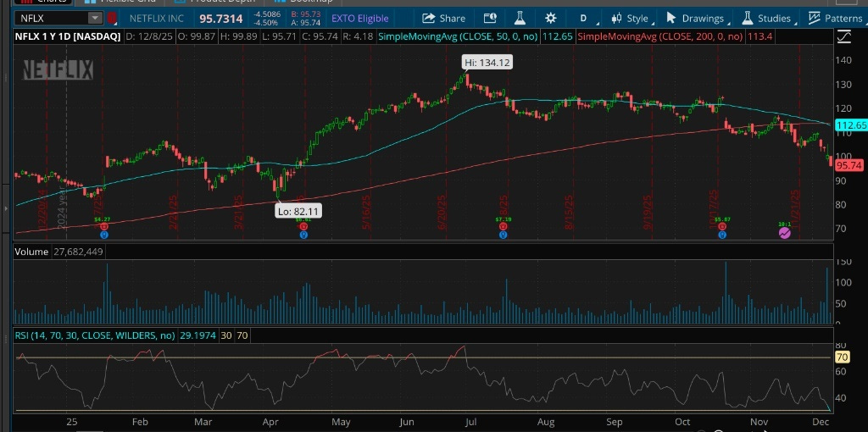Screen dimensions: 868x432
Task: Click the price axis scale icon
Action: (845, 37)
